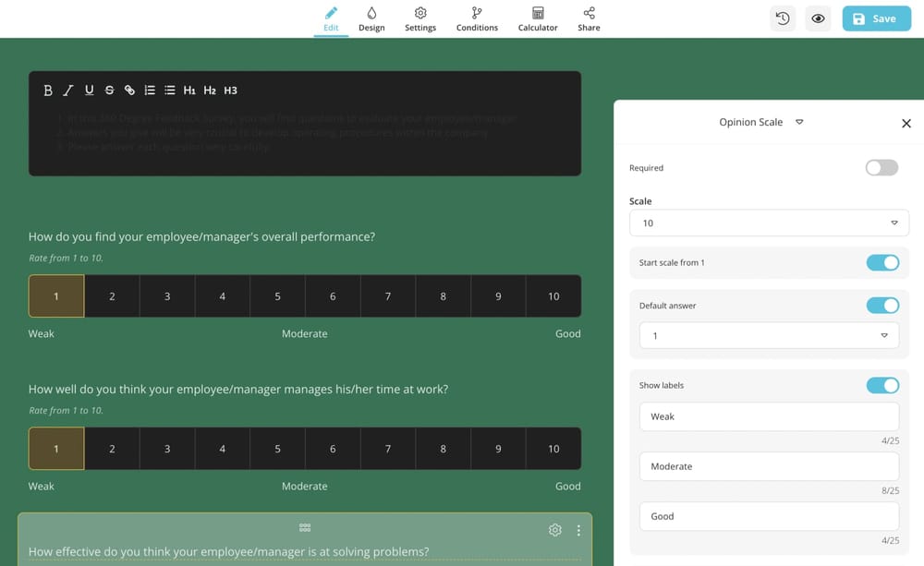Open the Scale dropdown showing 10
The width and height of the screenshot is (924, 566).
tap(769, 223)
